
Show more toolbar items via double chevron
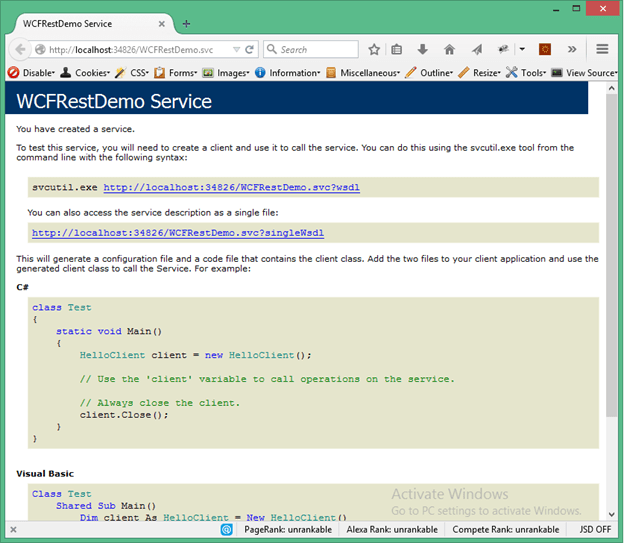(572, 49)
